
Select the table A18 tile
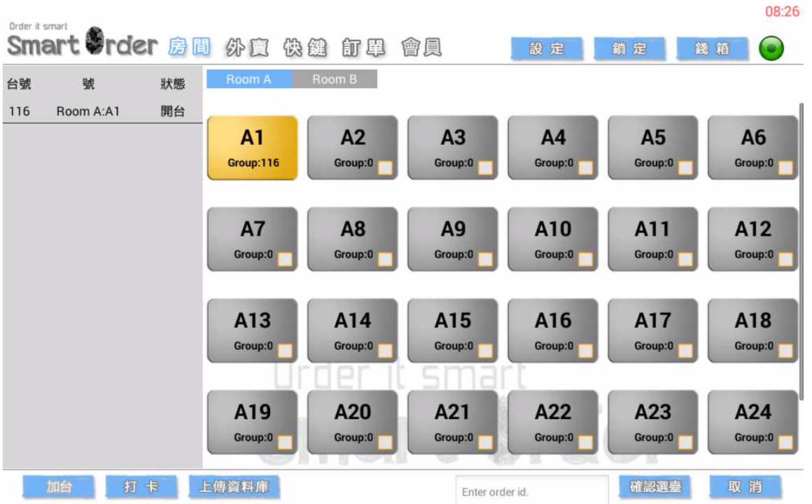pos(753,330)
